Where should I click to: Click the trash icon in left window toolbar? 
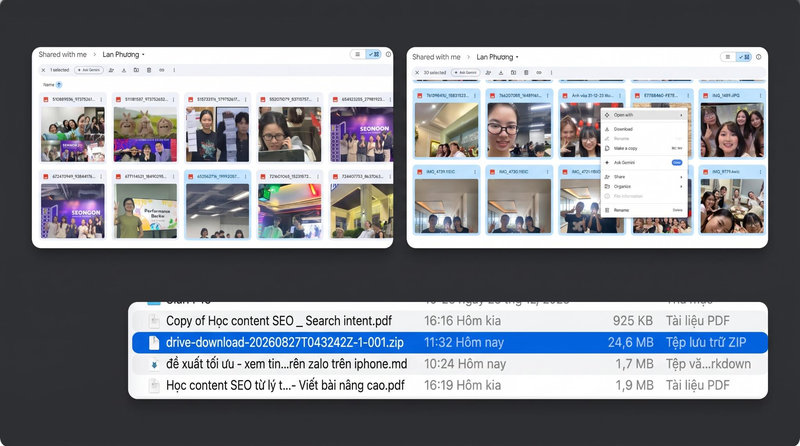coord(149,70)
